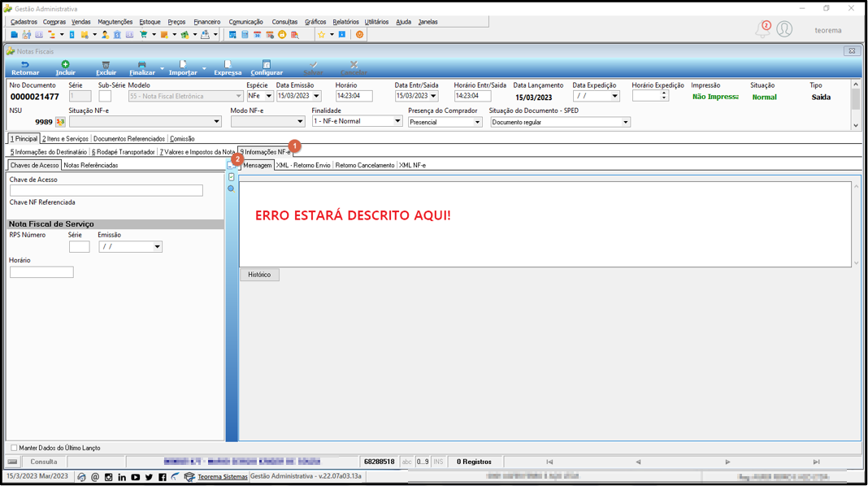Image resolution: width=868 pixels, height=486 pixels.
Task: Click the YouTube icon in status bar
Action: pos(135,476)
